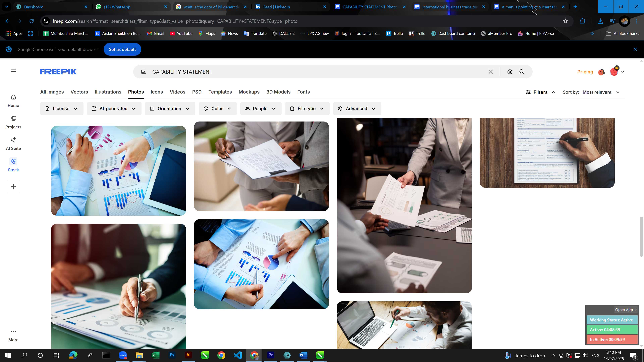The height and width of the screenshot is (362, 644).
Task: Click the magnifier search icon
Action: click(x=522, y=72)
